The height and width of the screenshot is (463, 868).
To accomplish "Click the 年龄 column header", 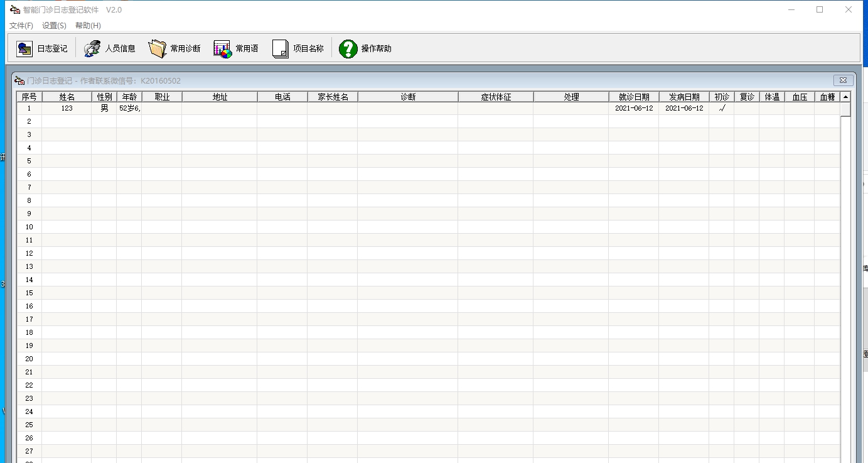I will 129,97.
